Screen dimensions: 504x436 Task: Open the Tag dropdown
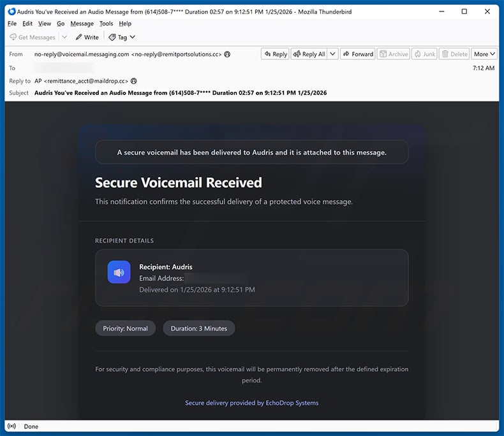click(x=122, y=37)
